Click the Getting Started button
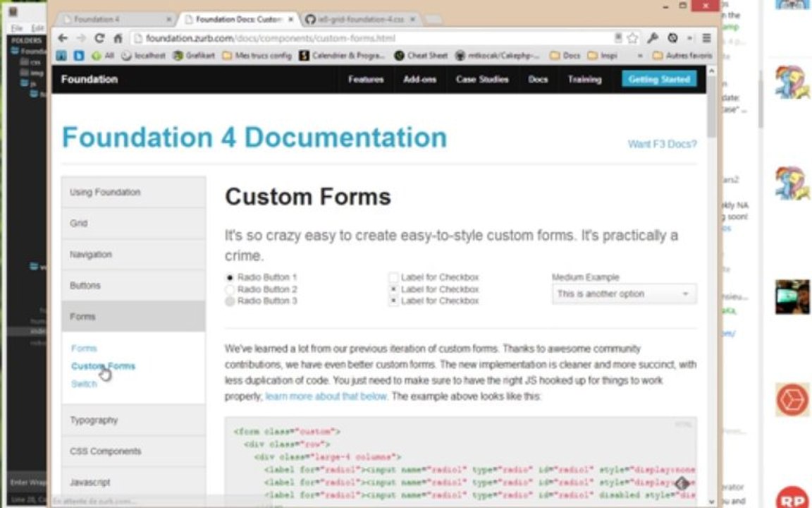 (659, 79)
